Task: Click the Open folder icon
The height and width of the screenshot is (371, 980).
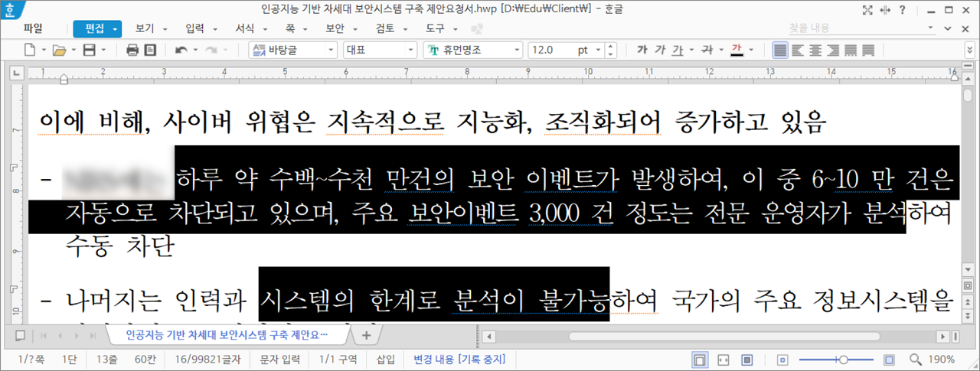Action: (59, 50)
